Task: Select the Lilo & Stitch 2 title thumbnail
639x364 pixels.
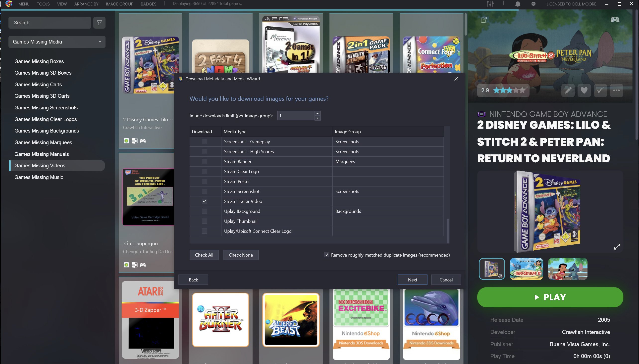Action: pyautogui.click(x=526, y=269)
